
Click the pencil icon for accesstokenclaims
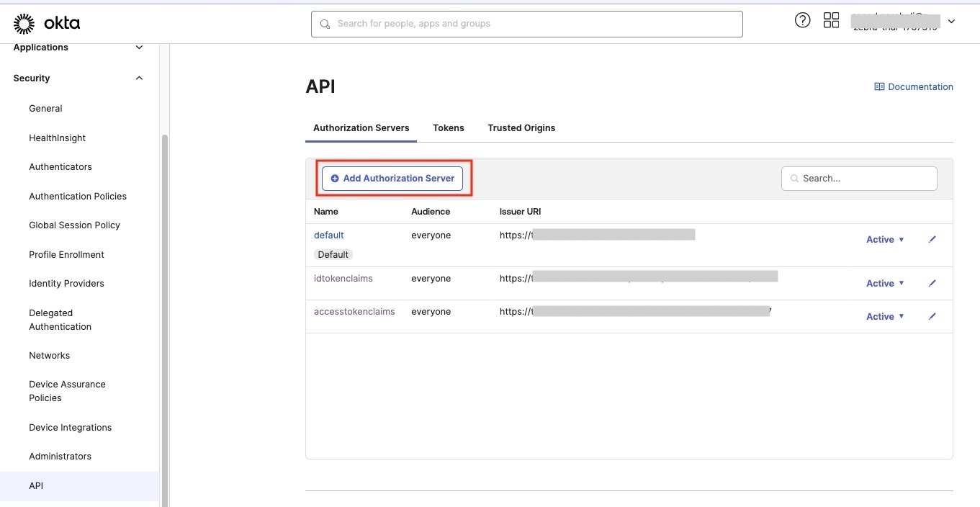(x=932, y=316)
